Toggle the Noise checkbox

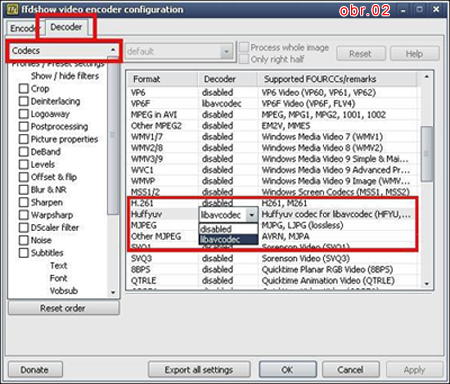24,240
